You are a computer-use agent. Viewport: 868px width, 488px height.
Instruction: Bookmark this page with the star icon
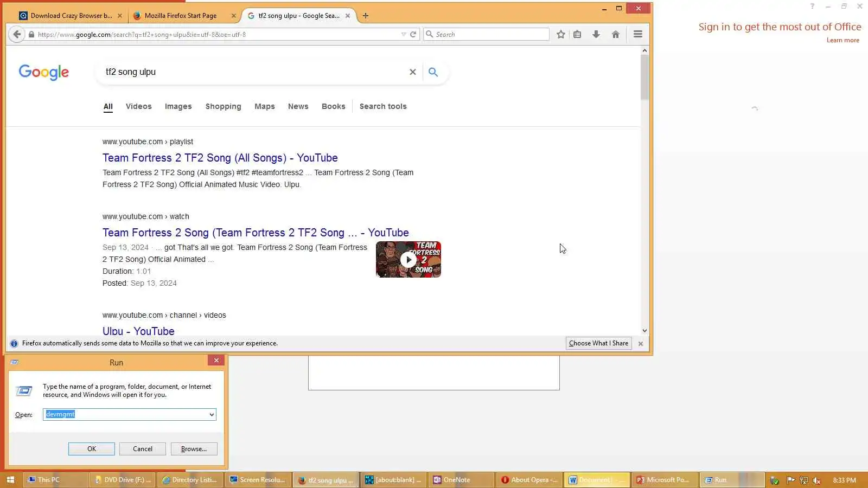pos(561,34)
